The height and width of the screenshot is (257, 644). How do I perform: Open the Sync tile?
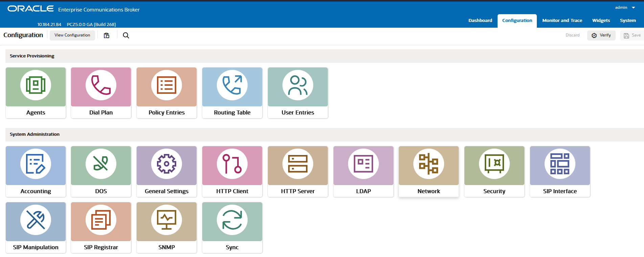click(x=232, y=228)
